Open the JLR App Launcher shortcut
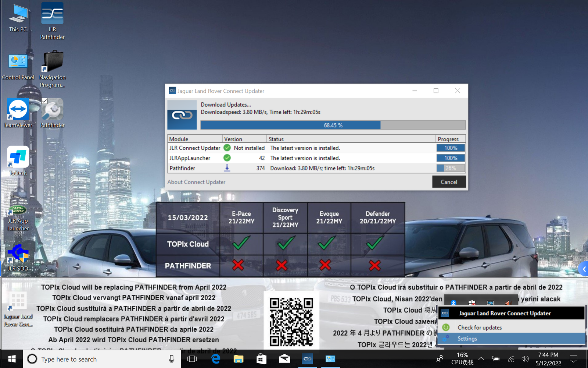The height and width of the screenshot is (368, 588). [18, 217]
